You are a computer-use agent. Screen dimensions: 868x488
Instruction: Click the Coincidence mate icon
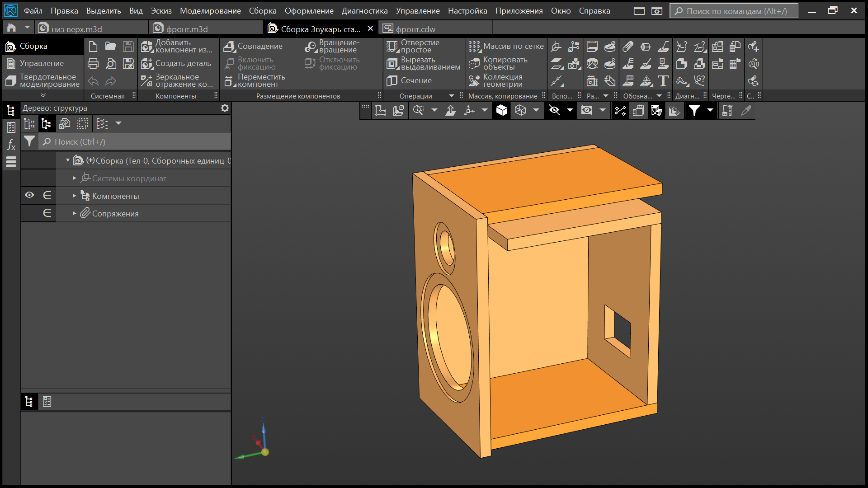[x=230, y=47]
